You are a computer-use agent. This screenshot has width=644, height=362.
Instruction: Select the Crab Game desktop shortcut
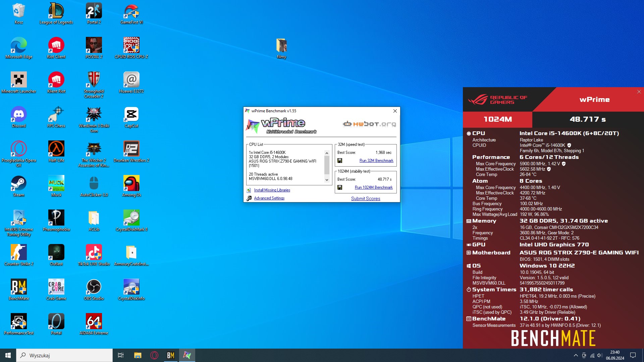[56, 290]
